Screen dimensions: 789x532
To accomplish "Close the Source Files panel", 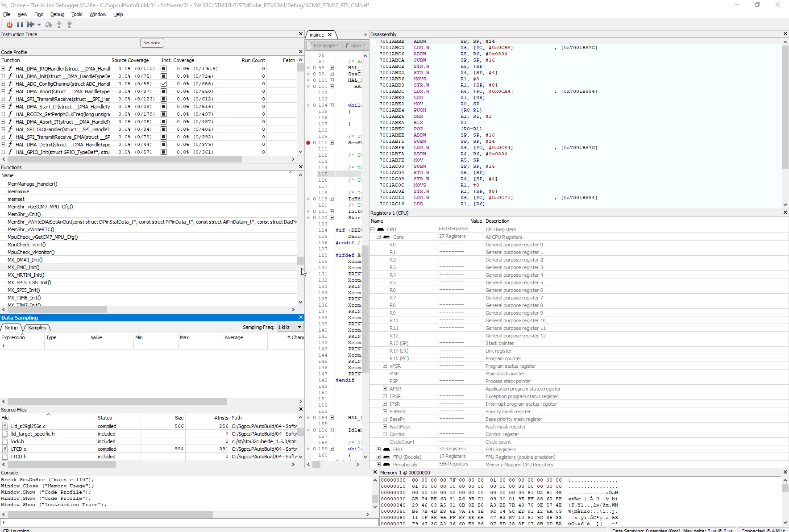I will [300, 409].
